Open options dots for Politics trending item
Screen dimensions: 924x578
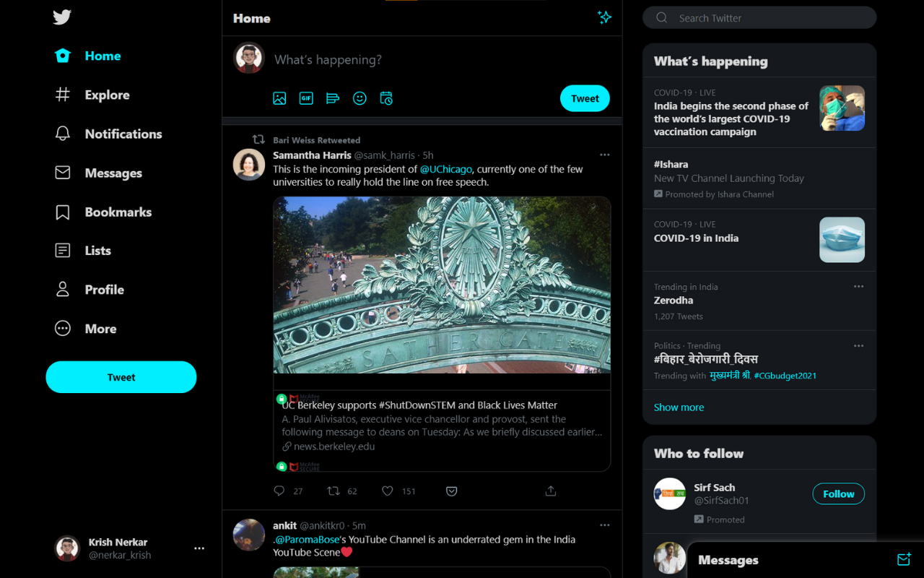[858, 346]
